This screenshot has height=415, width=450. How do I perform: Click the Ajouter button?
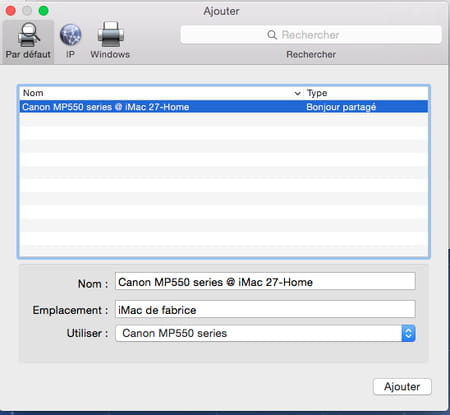(402, 387)
